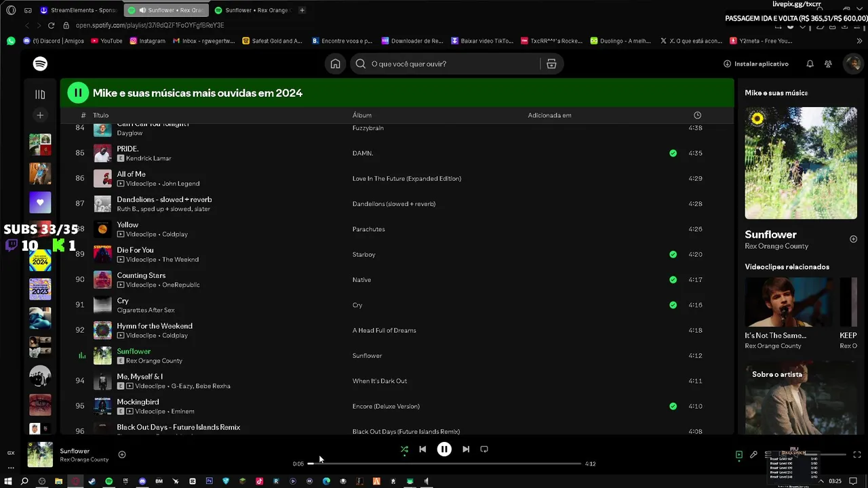Seek within the song progress bar
This screenshot has width=868, height=488.
(444, 464)
